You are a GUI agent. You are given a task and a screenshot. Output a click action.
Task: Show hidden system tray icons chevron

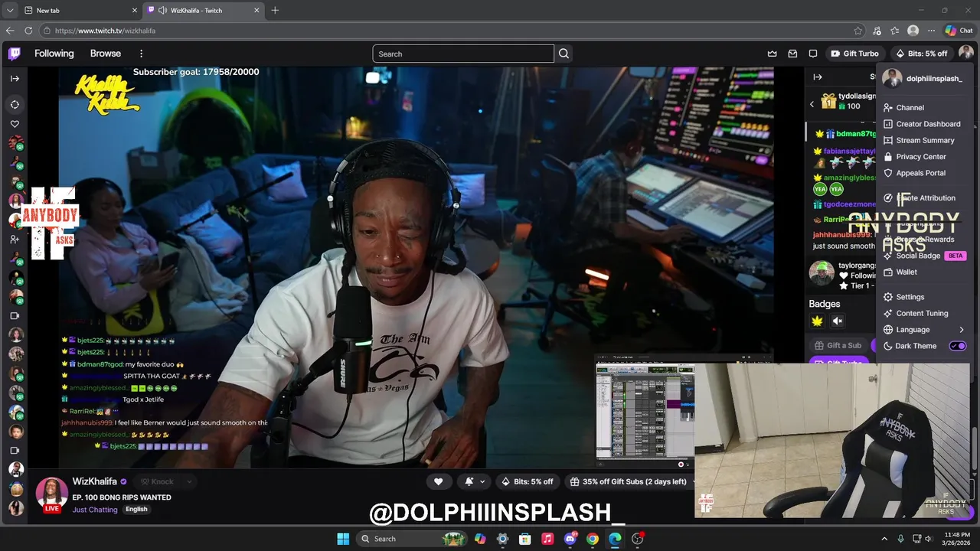[884, 539]
